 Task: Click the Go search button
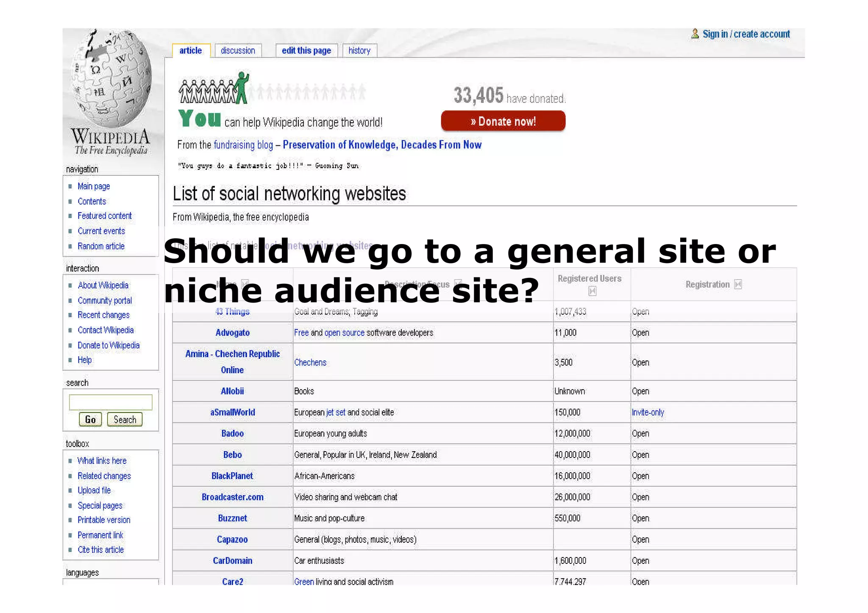click(90, 419)
